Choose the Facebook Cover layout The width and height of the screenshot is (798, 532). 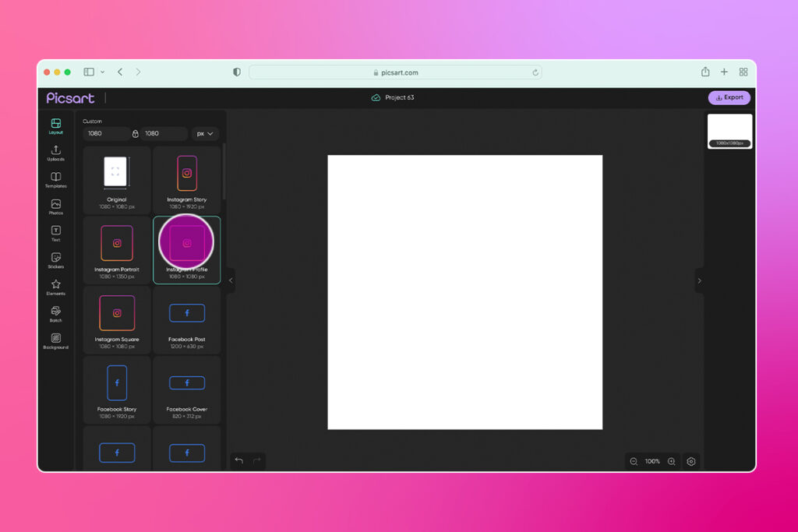[x=186, y=389]
